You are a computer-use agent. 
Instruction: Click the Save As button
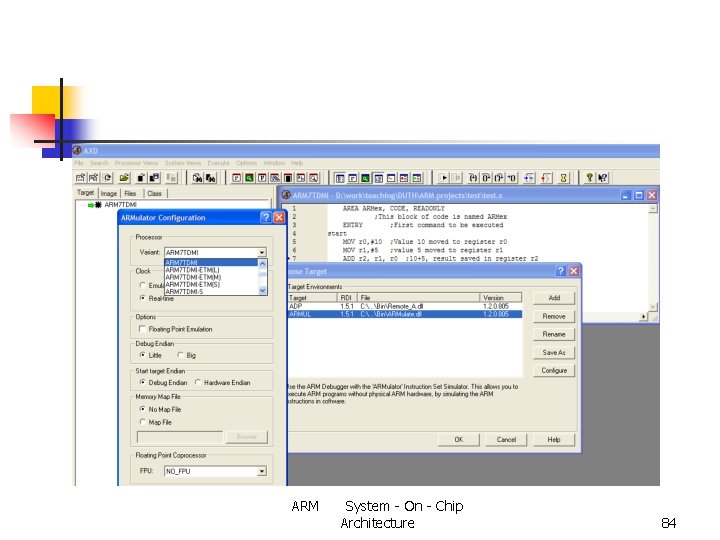click(x=554, y=353)
